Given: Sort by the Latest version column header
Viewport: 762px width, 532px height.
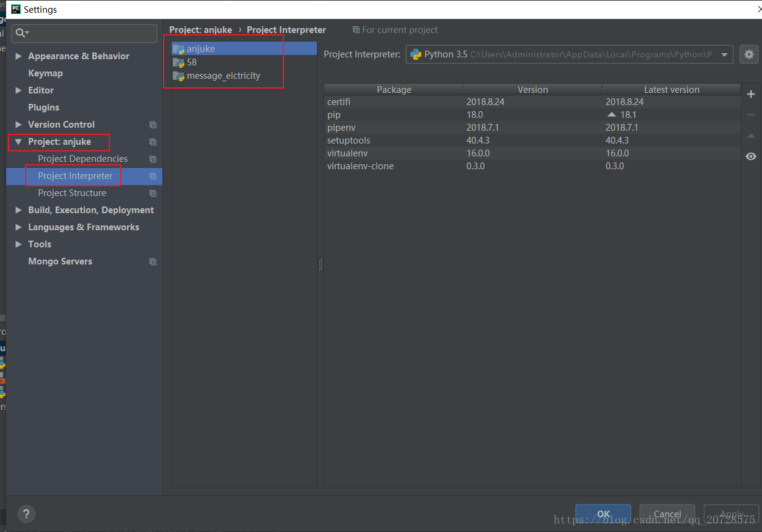Looking at the screenshot, I should (672, 89).
